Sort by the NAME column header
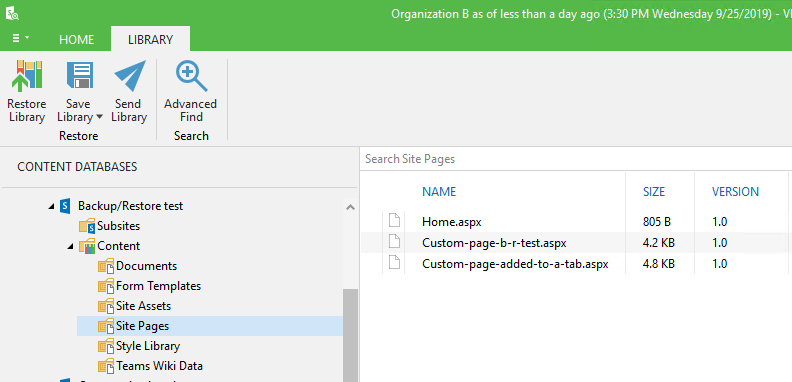 (439, 192)
